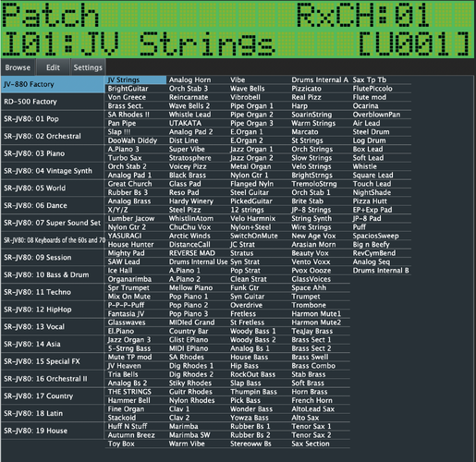Choose the RD-500 Factory bank

[53, 102]
